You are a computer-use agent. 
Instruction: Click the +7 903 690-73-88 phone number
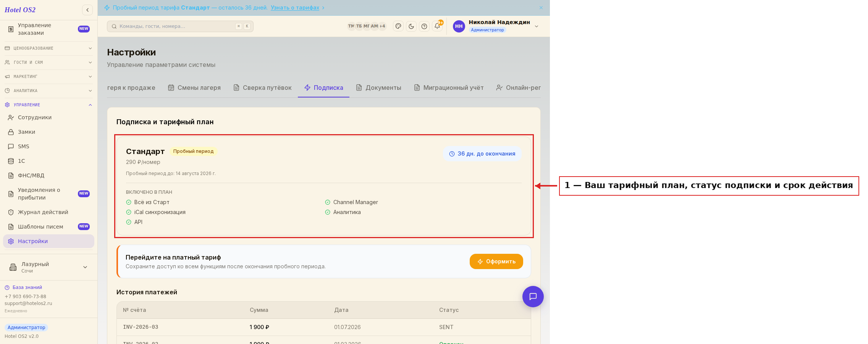coord(25,297)
